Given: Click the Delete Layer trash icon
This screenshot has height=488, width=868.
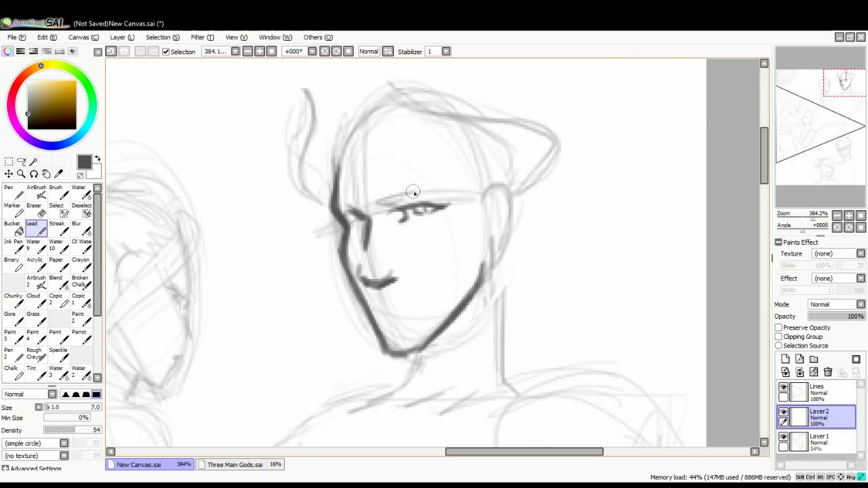Looking at the screenshot, I should pos(827,371).
